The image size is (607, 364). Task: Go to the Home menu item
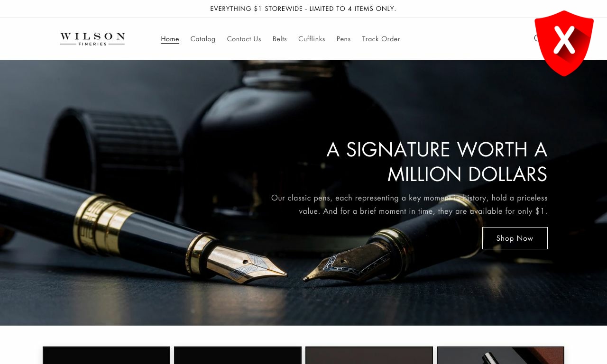tap(170, 39)
